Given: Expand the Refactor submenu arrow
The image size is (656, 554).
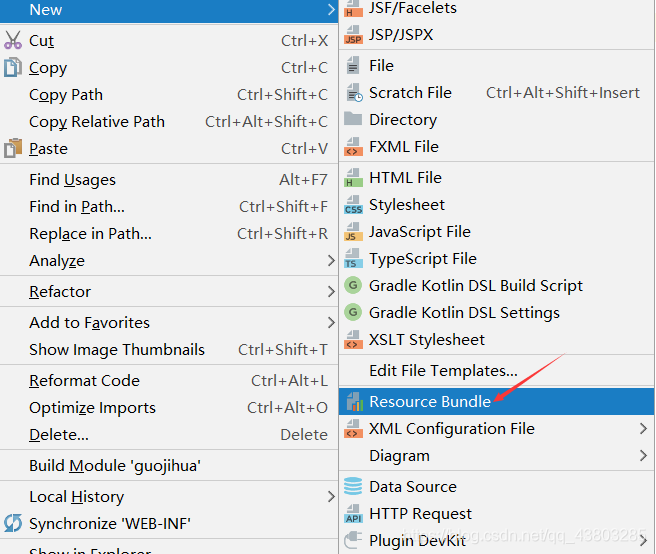Looking at the screenshot, I should 331,291.
